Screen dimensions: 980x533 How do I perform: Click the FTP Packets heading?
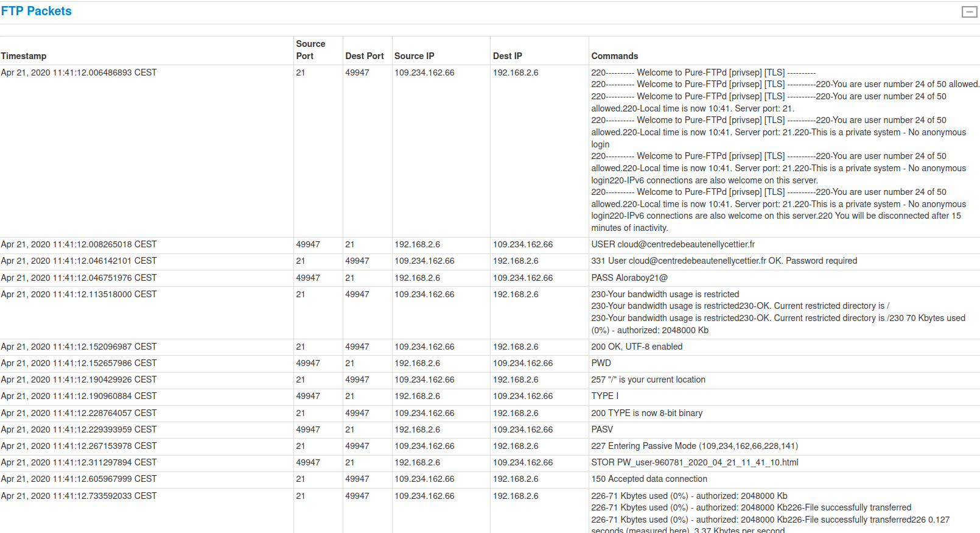pos(37,11)
